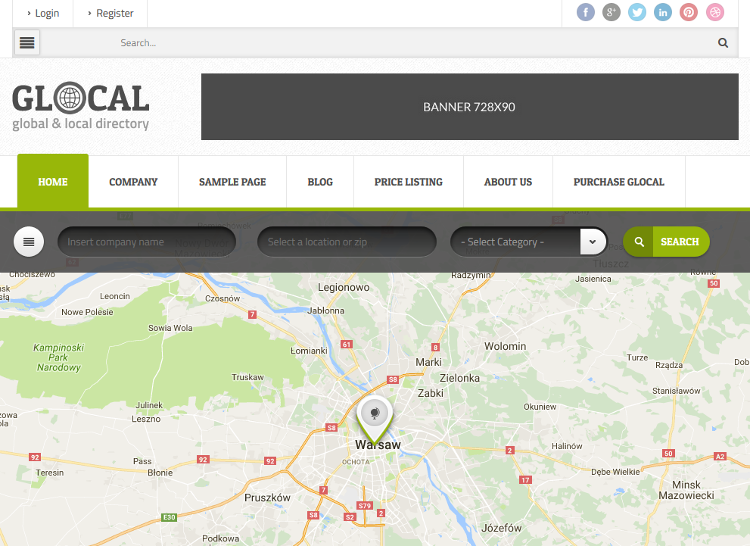Click the hamburger menu icon beside top search

click(x=27, y=43)
